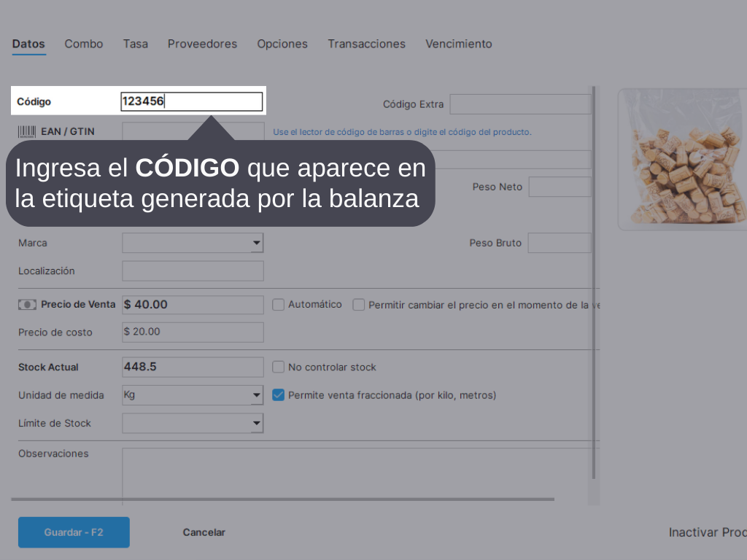This screenshot has width=747, height=560.
Task: Enable the Automático checkbox
Action: click(x=278, y=305)
